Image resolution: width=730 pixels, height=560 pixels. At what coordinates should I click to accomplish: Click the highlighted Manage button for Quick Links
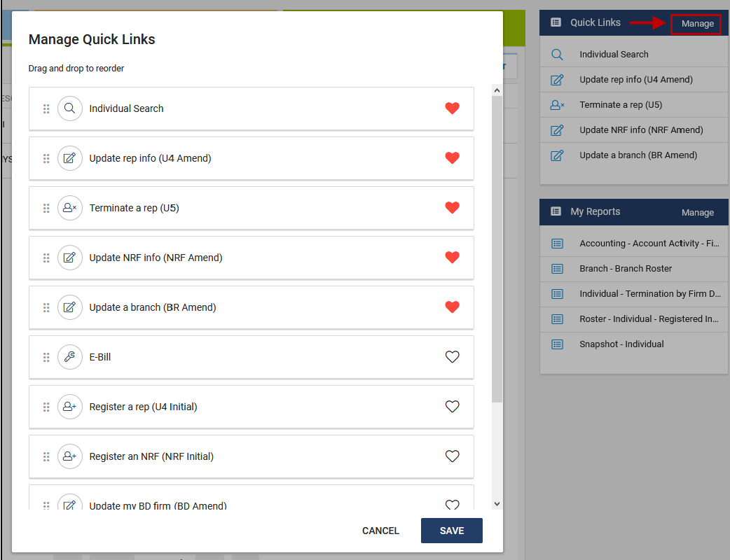coord(696,23)
